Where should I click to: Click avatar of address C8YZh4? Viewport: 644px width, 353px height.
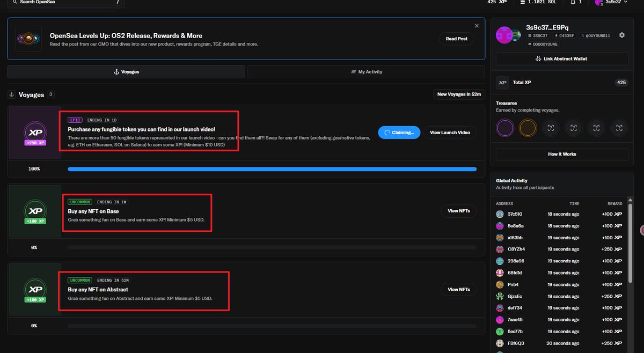coord(500,249)
